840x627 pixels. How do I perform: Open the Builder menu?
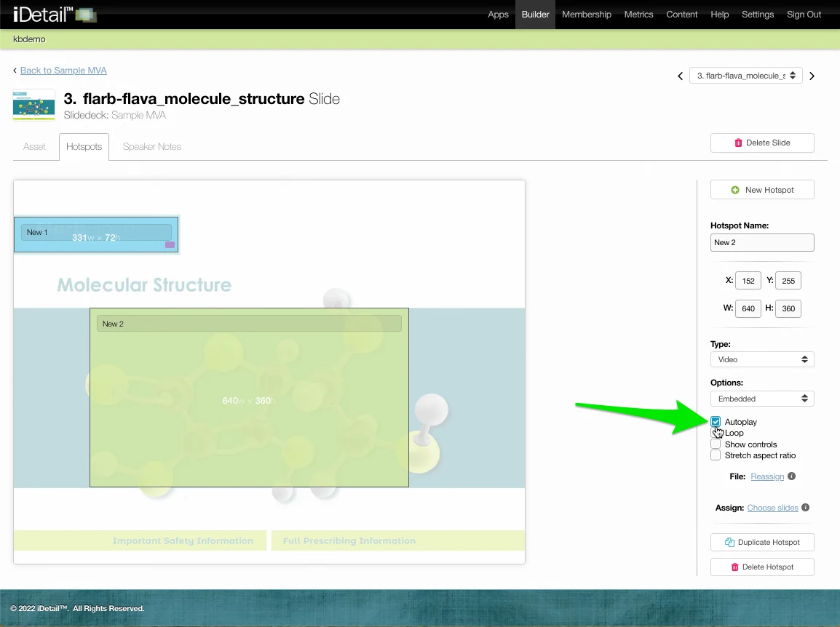click(x=535, y=15)
